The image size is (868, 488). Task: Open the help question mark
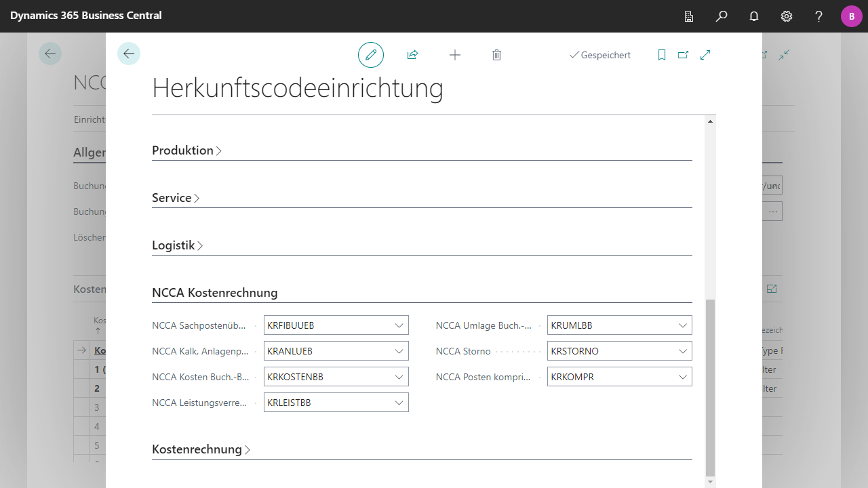coord(819,16)
